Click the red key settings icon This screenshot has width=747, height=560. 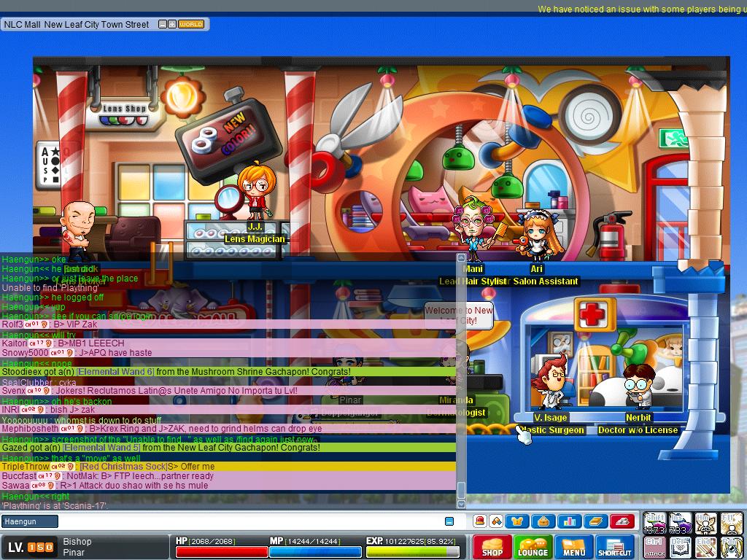pyautogui.click(x=623, y=521)
